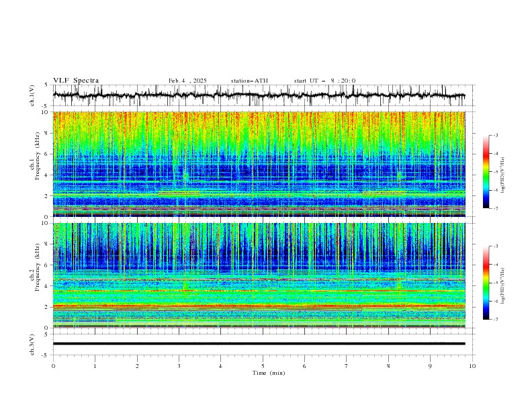Click the "-4" tick on ch.2 color bar
The image size is (532, 411).
coord(495,265)
